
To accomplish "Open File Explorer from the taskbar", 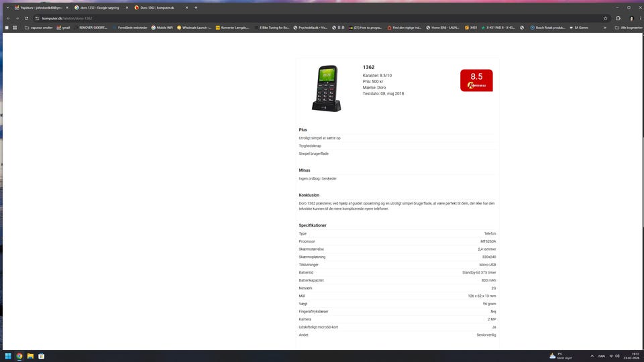I will tap(30, 356).
